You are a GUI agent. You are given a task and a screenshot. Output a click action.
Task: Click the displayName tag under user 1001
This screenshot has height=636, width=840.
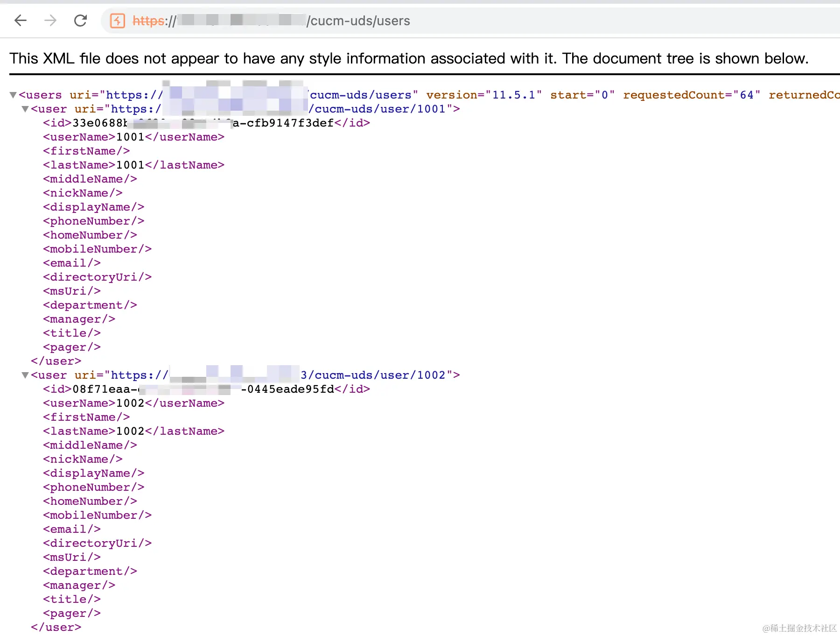[x=94, y=207]
